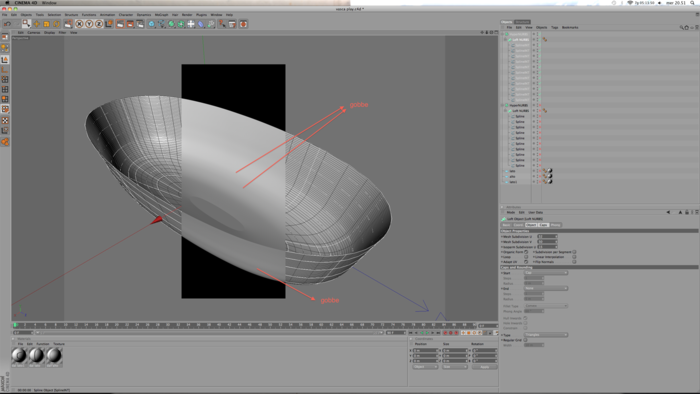Select the Move tool in top toolbar
This screenshot has width=700, height=394.
[37, 24]
